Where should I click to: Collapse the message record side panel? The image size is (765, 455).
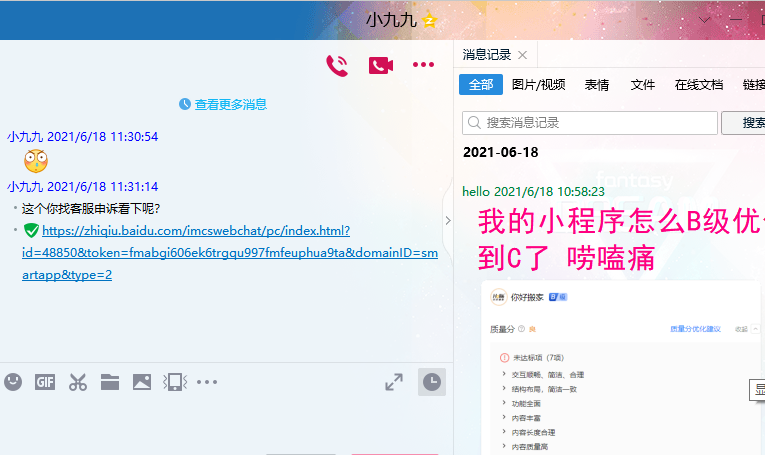[x=448, y=221]
